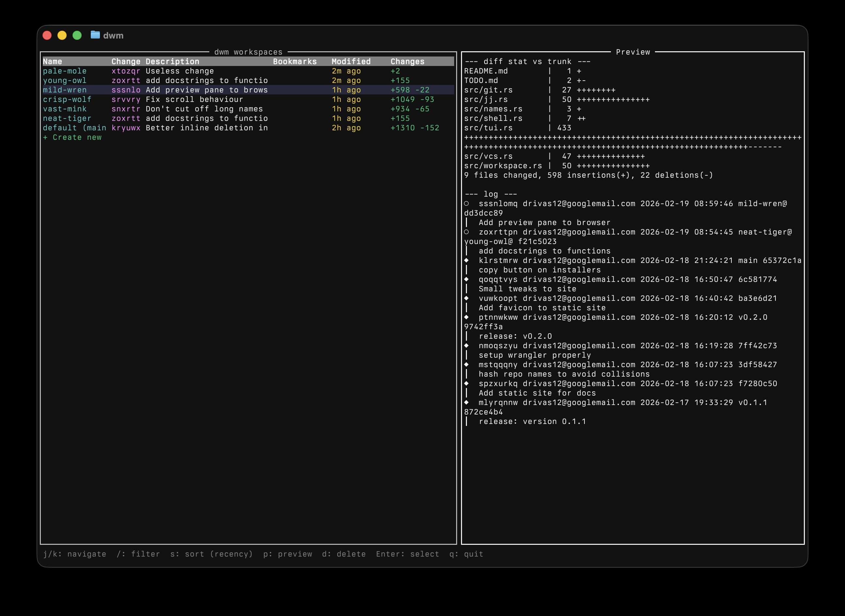Click 'Add favicon to static site' log message

[x=542, y=308]
